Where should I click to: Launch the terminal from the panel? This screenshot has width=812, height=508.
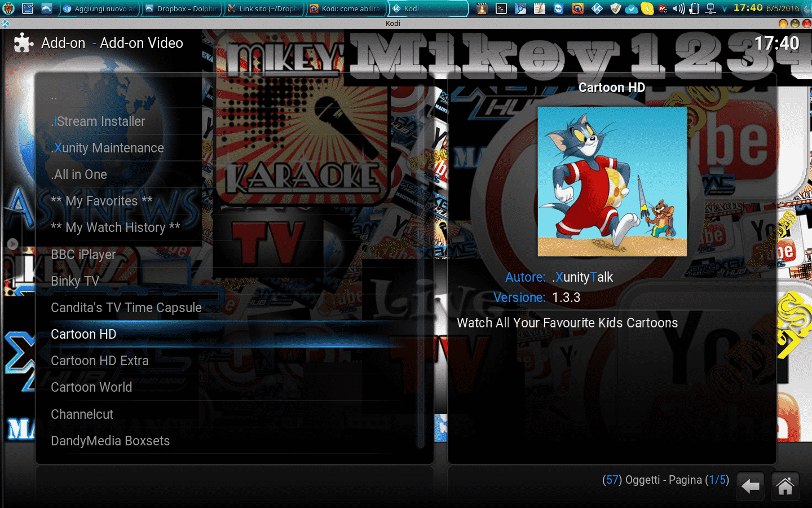pyautogui.click(x=501, y=8)
